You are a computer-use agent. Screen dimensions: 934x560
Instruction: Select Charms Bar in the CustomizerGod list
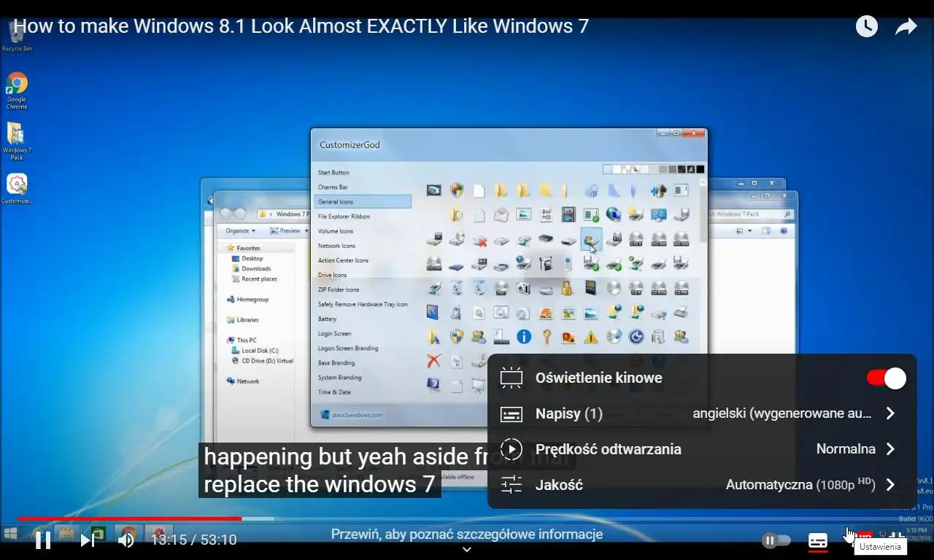click(333, 187)
